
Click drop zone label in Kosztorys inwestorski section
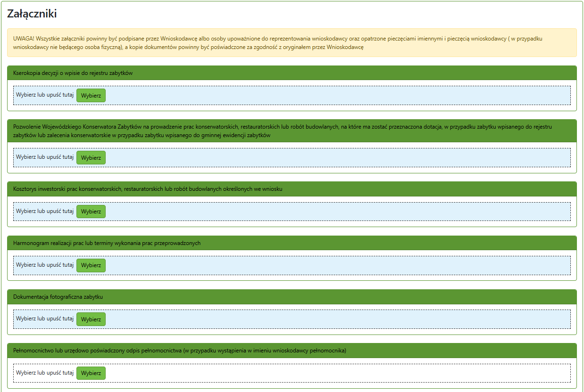coord(45,212)
